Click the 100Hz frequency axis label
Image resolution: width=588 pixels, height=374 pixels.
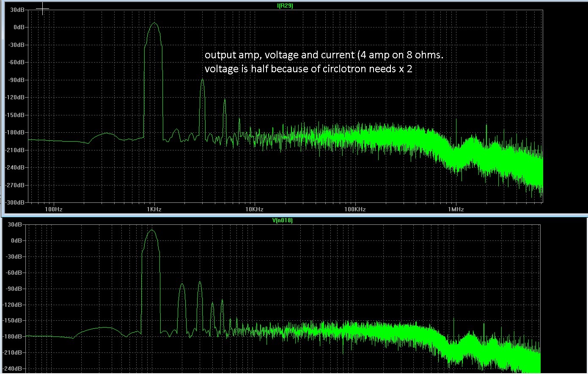pyautogui.click(x=54, y=209)
